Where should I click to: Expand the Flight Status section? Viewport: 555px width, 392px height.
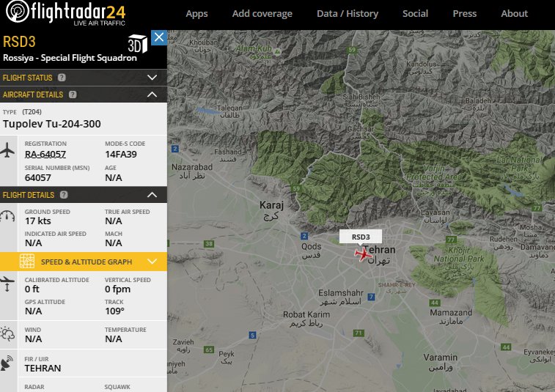pos(152,78)
